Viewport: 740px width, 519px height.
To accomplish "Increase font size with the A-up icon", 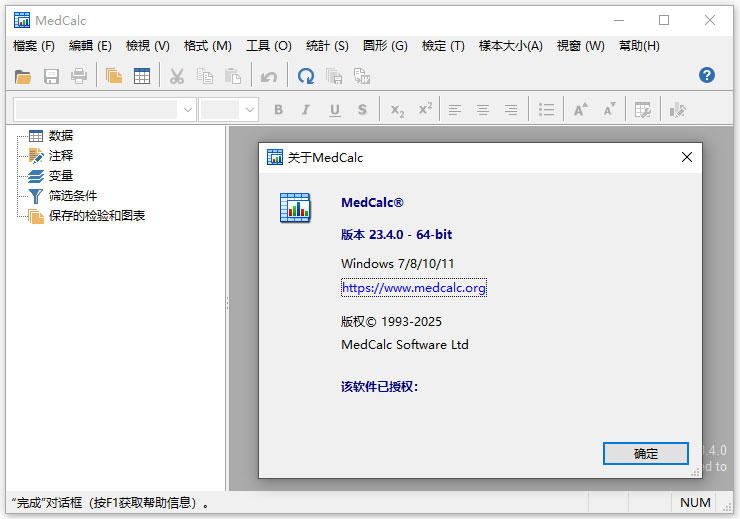I will tap(580, 110).
